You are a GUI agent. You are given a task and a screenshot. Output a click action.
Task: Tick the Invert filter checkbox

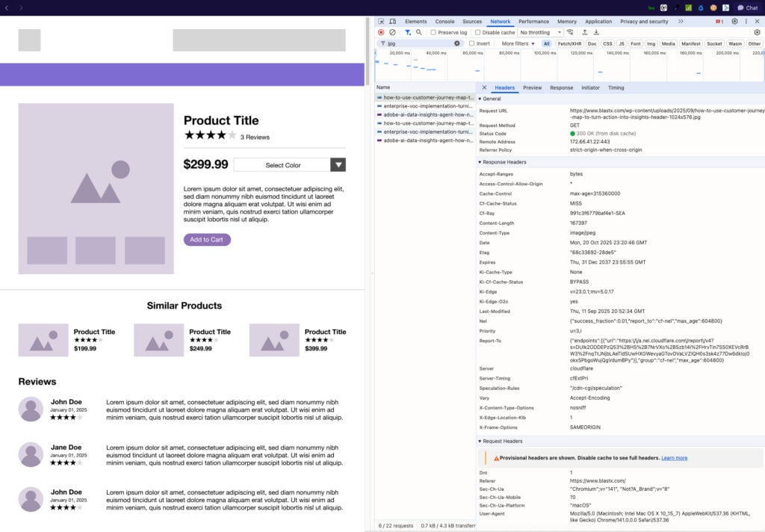click(471, 43)
